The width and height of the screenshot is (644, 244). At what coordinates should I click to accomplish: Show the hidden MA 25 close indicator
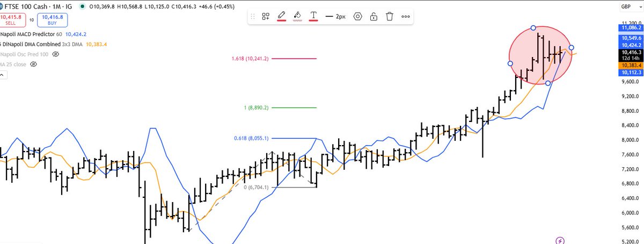click(33, 64)
